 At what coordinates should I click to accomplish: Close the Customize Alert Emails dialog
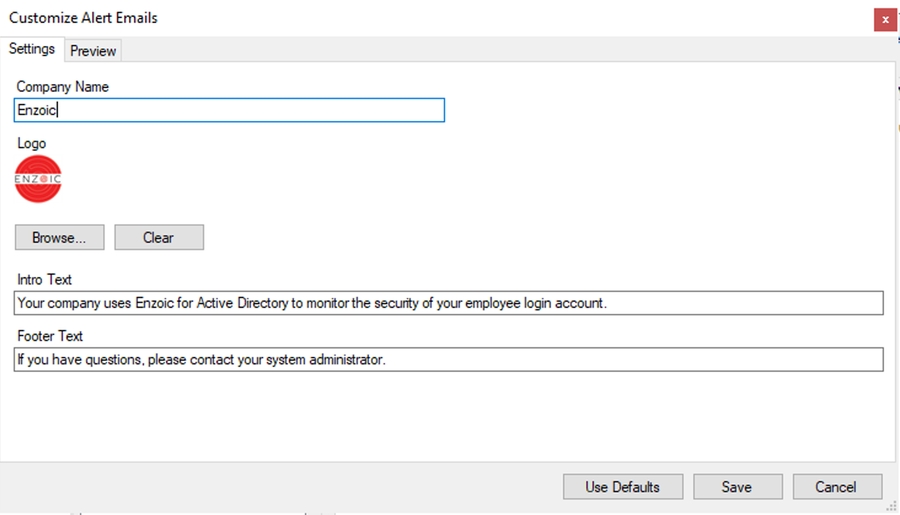click(884, 19)
